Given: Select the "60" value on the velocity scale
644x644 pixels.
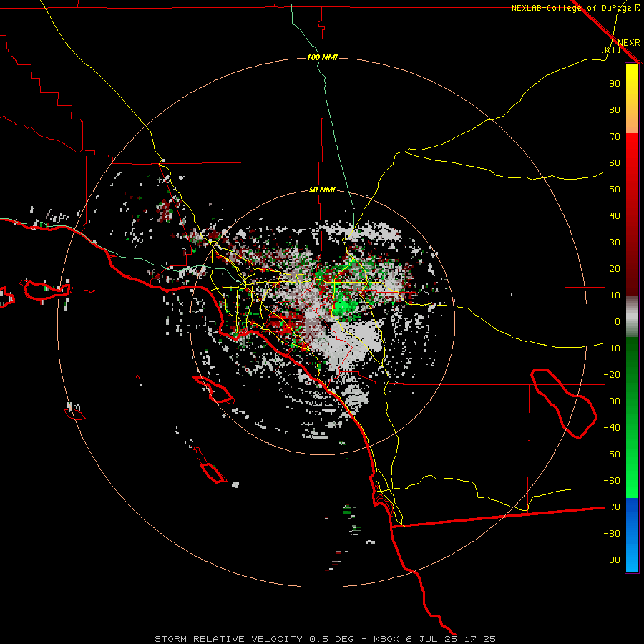Looking at the screenshot, I should [x=615, y=162].
